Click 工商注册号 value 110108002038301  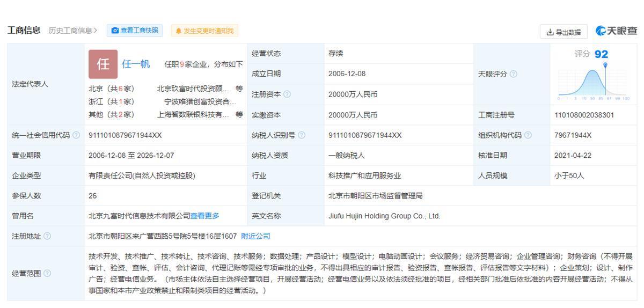584,115
